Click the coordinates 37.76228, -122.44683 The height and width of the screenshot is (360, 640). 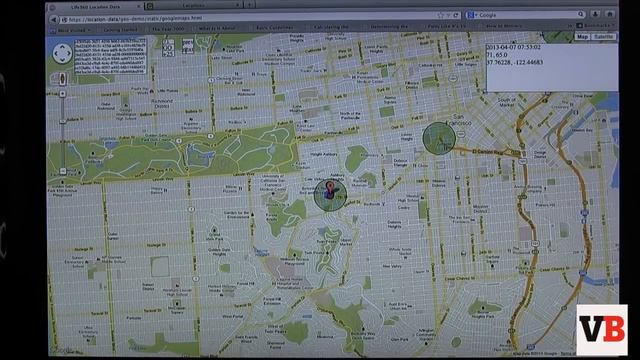tap(515, 62)
